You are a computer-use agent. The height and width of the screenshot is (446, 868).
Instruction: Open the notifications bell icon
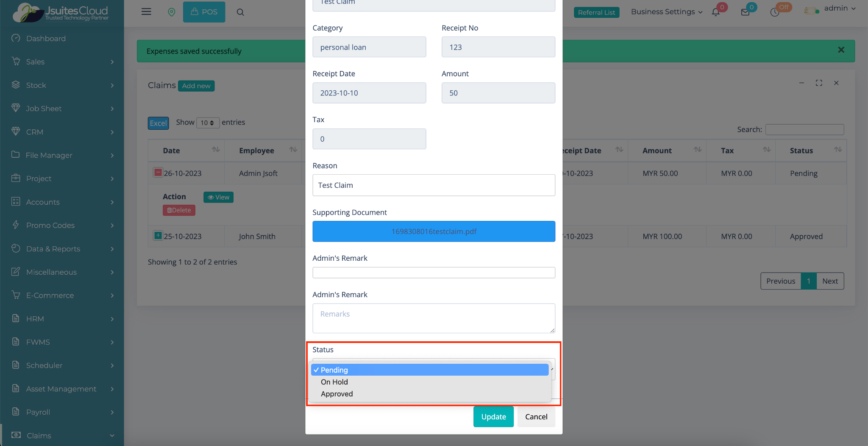(x=716, y=12)
